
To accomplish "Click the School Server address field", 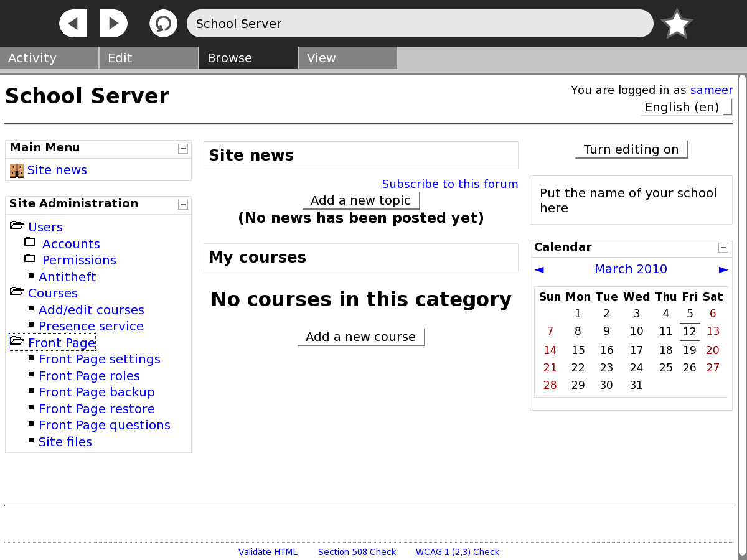I will pyautogui.click(x=420, y=24).
